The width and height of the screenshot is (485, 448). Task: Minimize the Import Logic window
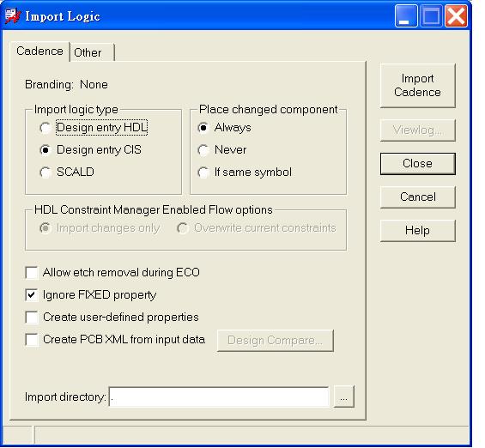(406, 15)
